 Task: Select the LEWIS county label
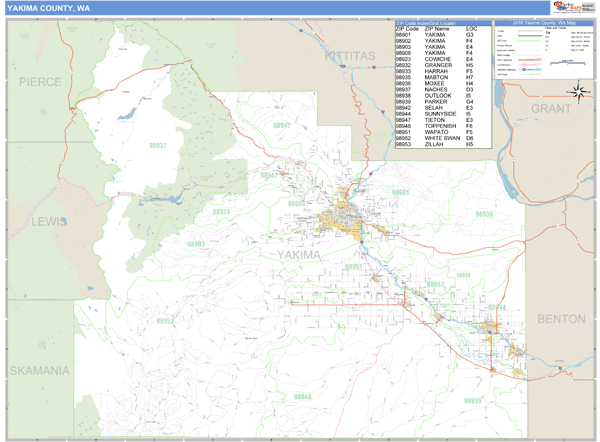[49, 222]
